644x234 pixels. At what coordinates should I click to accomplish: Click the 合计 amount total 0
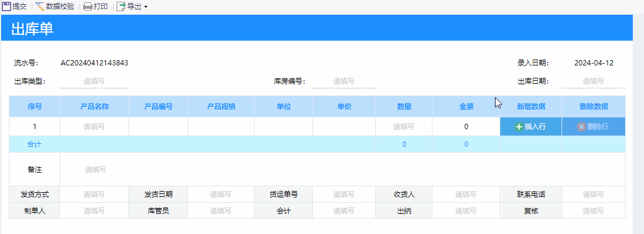466,144
